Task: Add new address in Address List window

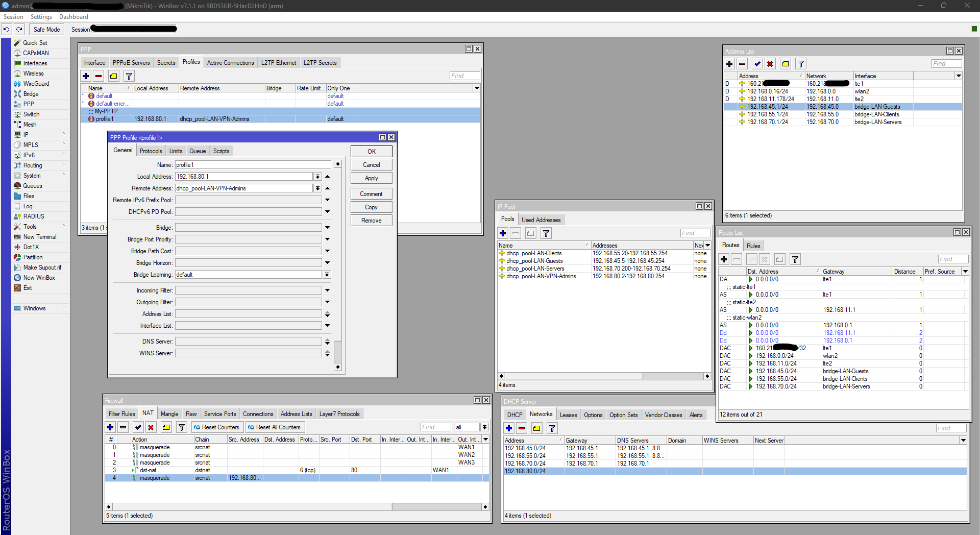Action: [x=729, y=64]
